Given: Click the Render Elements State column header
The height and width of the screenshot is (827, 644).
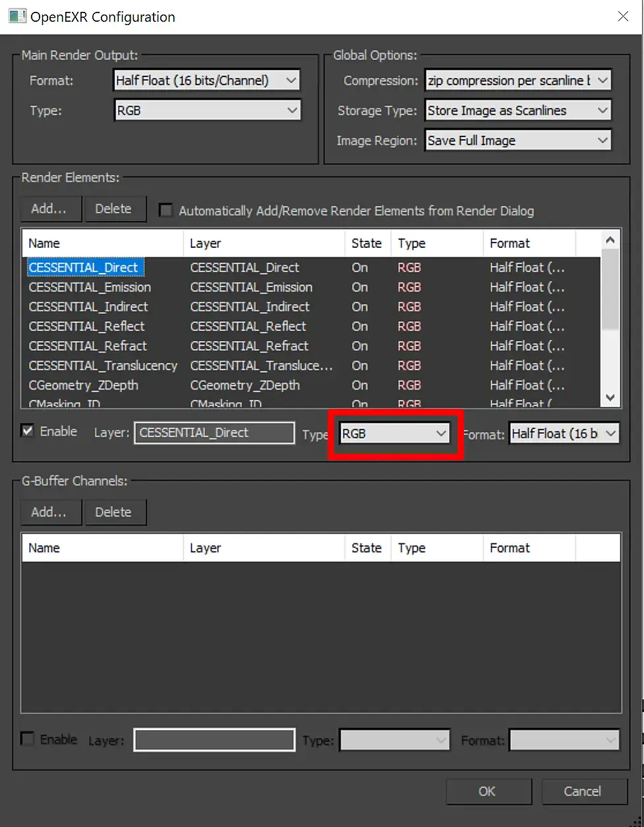Looking at the screenshot, I should pyautogui.click(x=368, y=243).
